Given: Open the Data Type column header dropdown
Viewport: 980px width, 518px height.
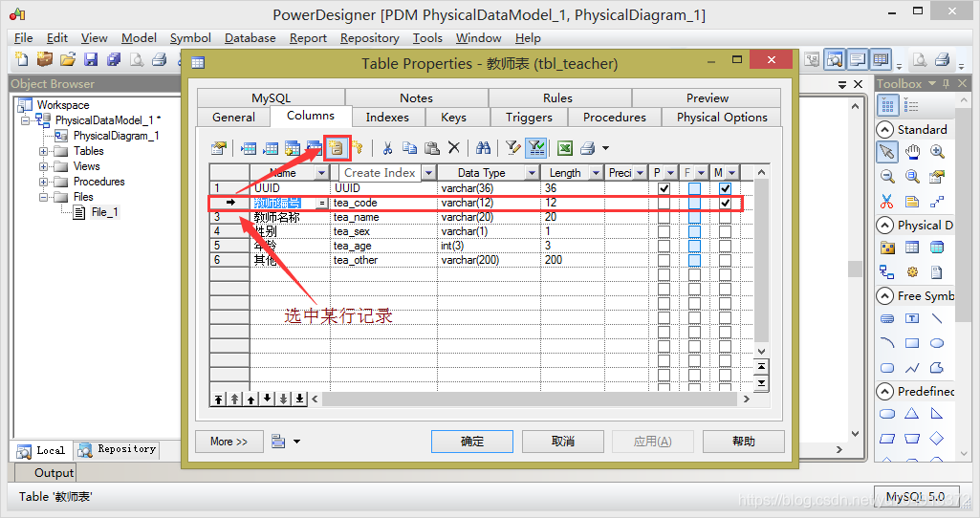Looking at the screenshot, I should [x=532, y=172].
